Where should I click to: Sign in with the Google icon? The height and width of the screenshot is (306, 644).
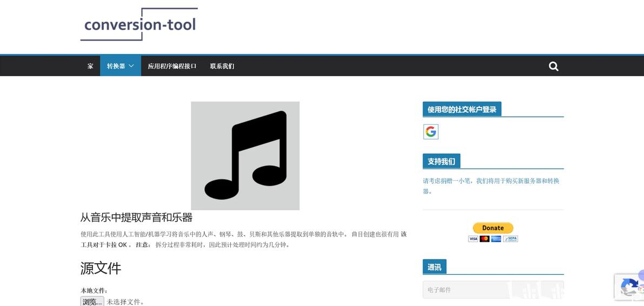pos(431,132)
